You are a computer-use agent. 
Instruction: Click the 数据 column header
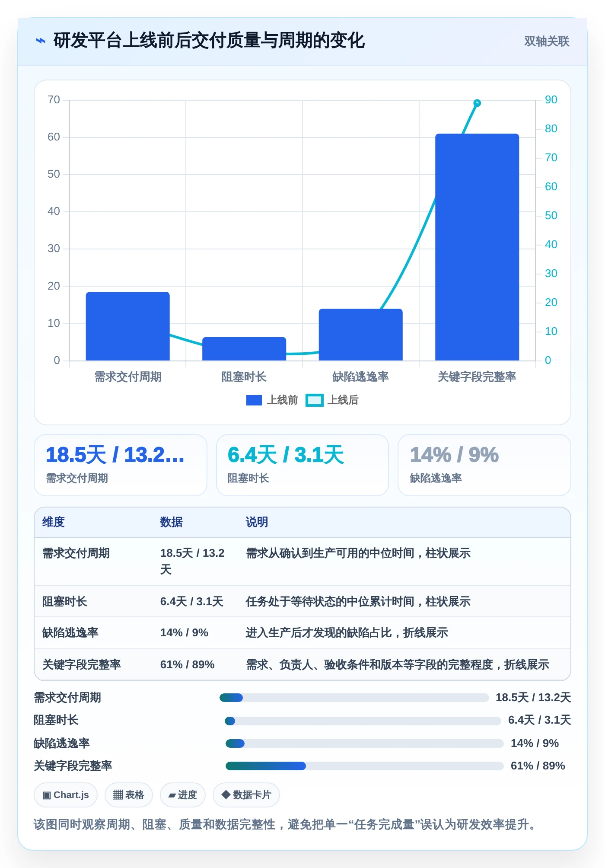click(x=172, y=522)
